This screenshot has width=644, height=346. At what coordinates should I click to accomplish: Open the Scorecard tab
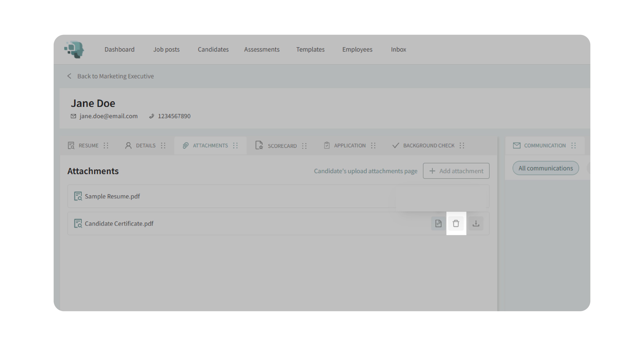coord(282,146)
